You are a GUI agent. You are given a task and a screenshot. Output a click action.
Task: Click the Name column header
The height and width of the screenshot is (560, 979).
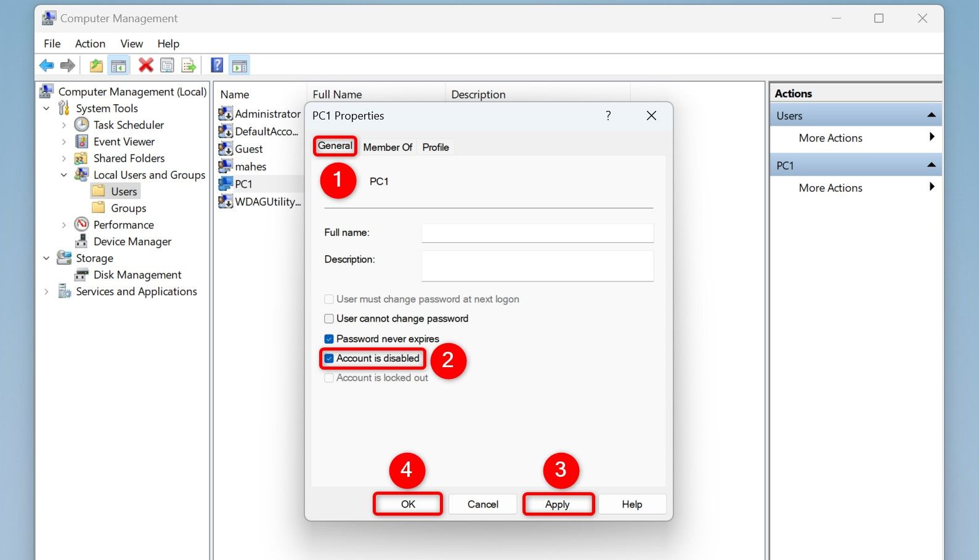261,94
